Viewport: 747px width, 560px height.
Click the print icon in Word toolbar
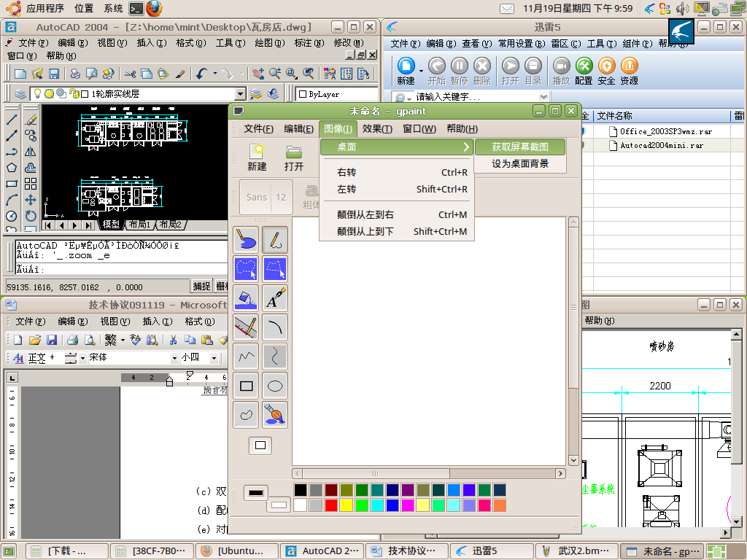[x=72, y=340]
